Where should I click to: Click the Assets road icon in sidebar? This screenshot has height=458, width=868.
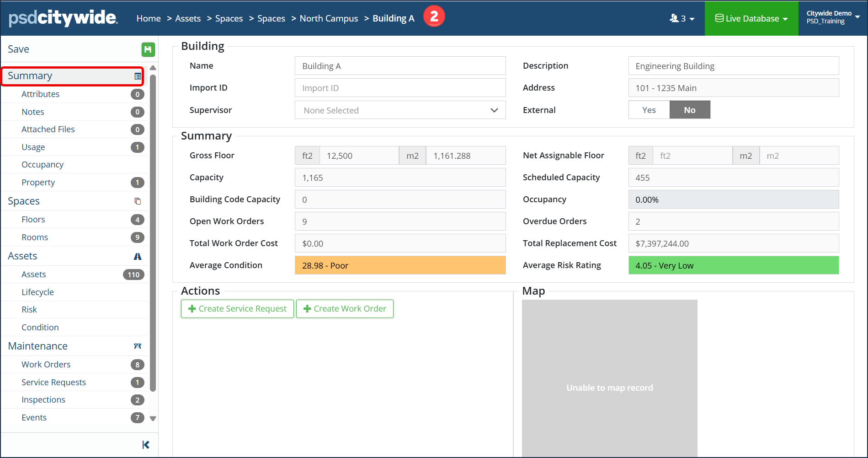pos(138,256)
